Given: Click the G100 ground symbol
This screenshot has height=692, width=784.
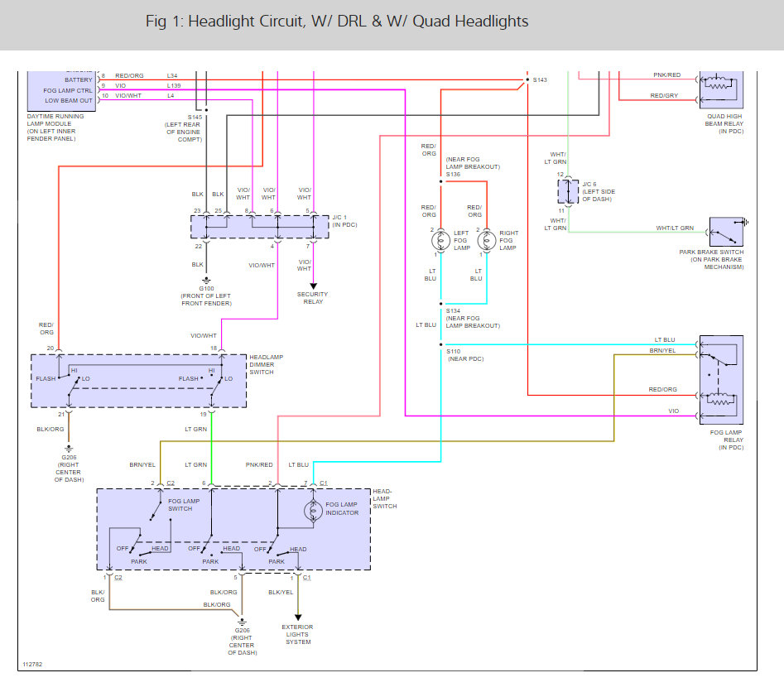Looking at the screenshot, I should pos(206,281).
